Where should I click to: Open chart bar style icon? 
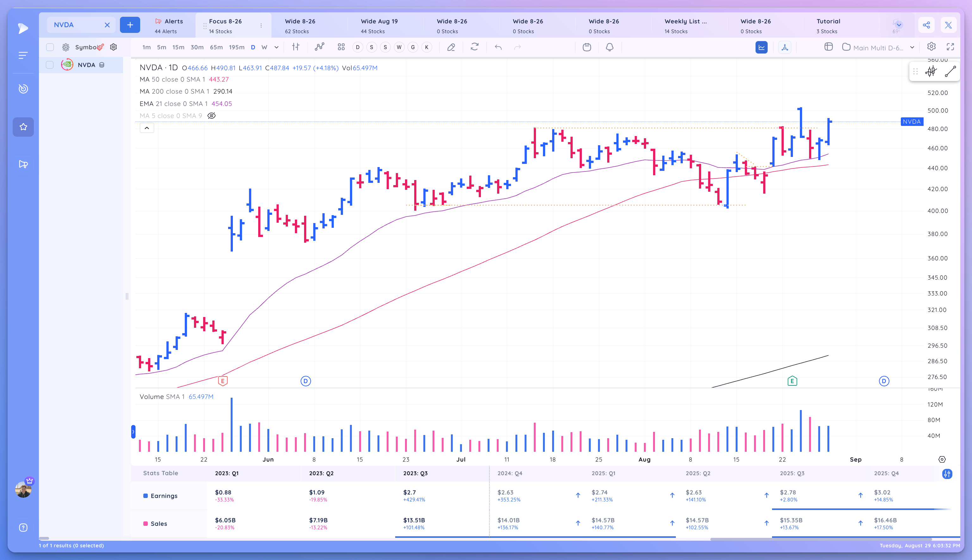pos(296,47)
